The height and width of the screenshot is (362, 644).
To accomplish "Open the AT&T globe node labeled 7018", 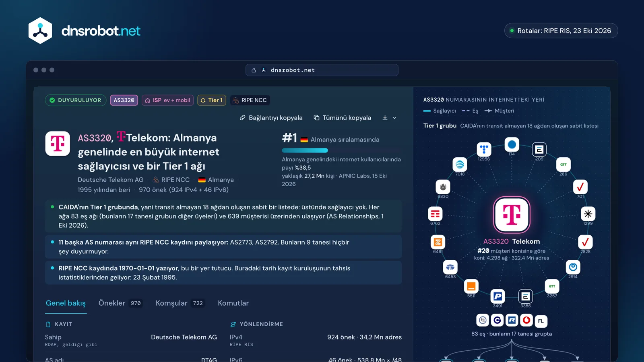I will pos(460,165).
